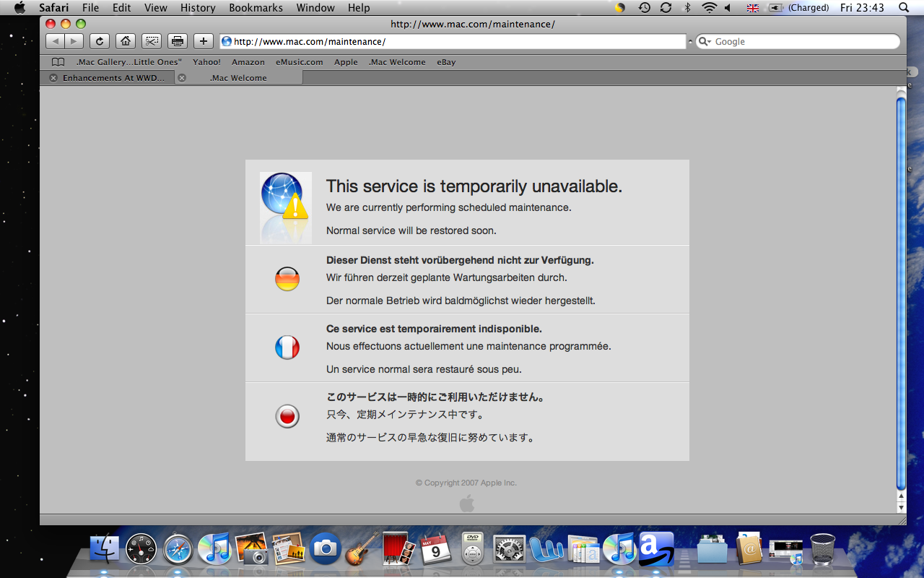The height and width of the screenshot is (578, 924).
Task: Go forward with the right arrow button
Action: (x=74, y=41)
